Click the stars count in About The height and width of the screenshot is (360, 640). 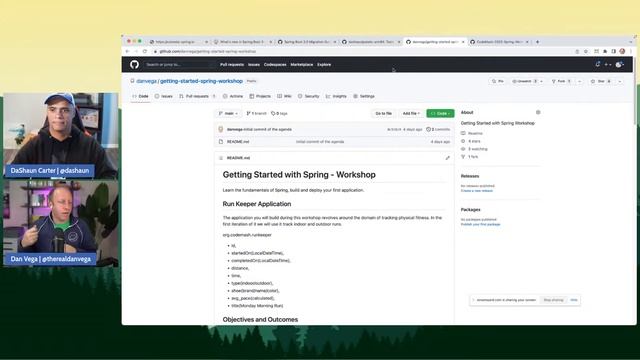pyautogui.click(x=474, y=141)
